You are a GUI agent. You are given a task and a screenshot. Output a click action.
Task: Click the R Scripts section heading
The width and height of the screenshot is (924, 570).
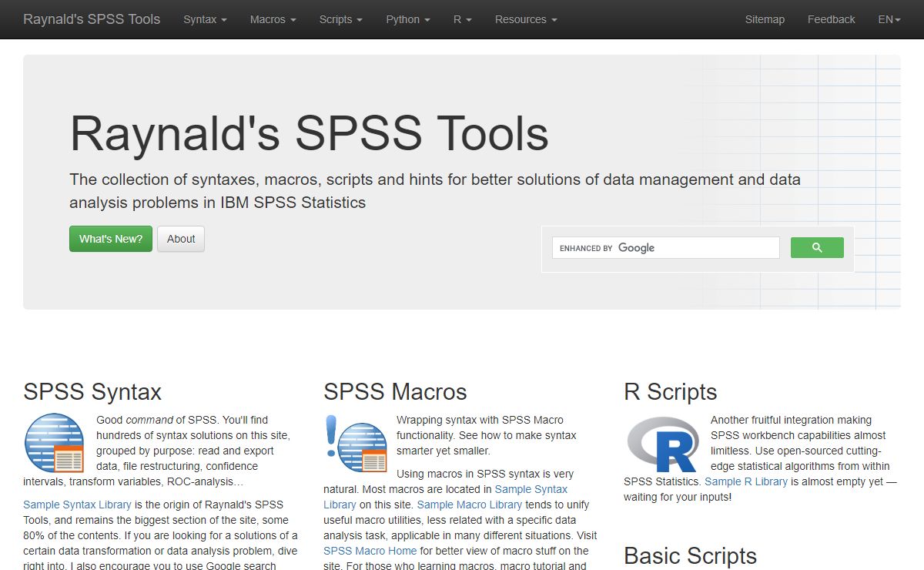pyautogui.click(x=671, y=391)
